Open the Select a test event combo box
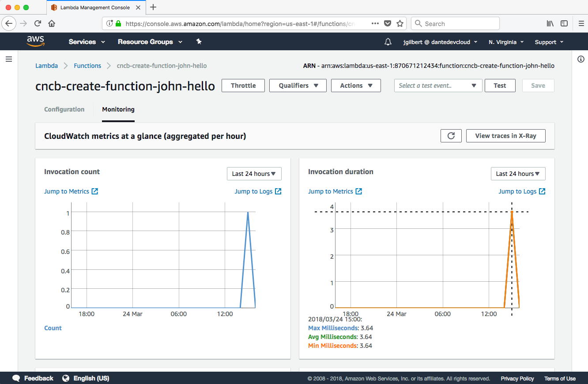This screenshot has width=588, height=384. (x=437, y=86)
